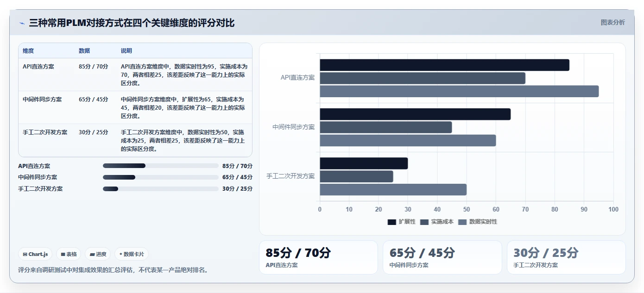
Task: Click the 手工二次开发方案 description text in the table
Action: click(x=183, y=141)
